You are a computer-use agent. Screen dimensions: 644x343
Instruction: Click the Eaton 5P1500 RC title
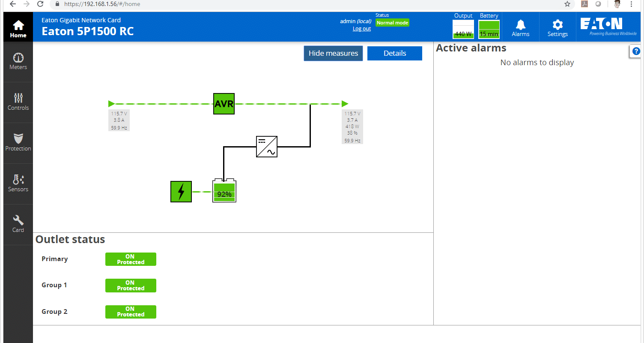88,31
